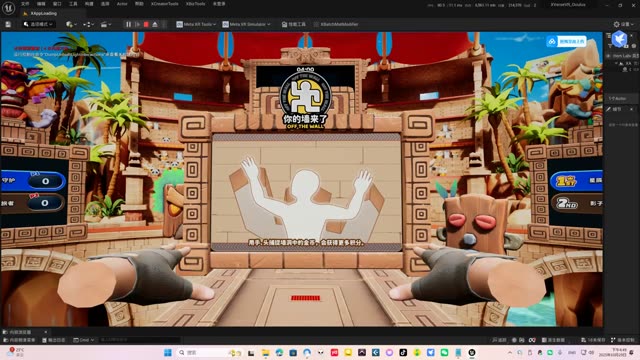Screen dimensions: 640x360
Task: Open the Revision Control status bar button
Action: tap(623, 340)
